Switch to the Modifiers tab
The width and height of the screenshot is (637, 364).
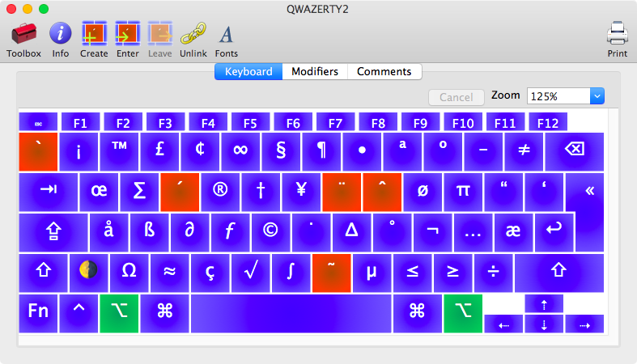[x=315, y=71]
